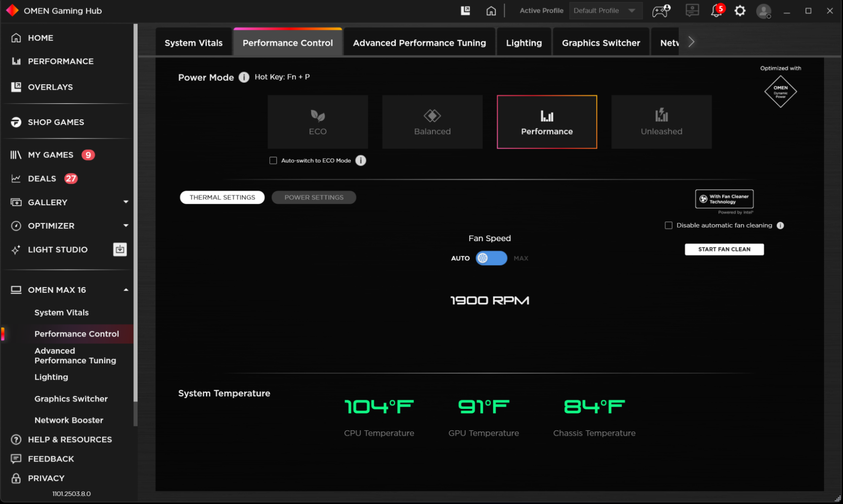Click the sidebar vertical scrollbar
This screenshot has height=504, width=843.
[135, 213]
